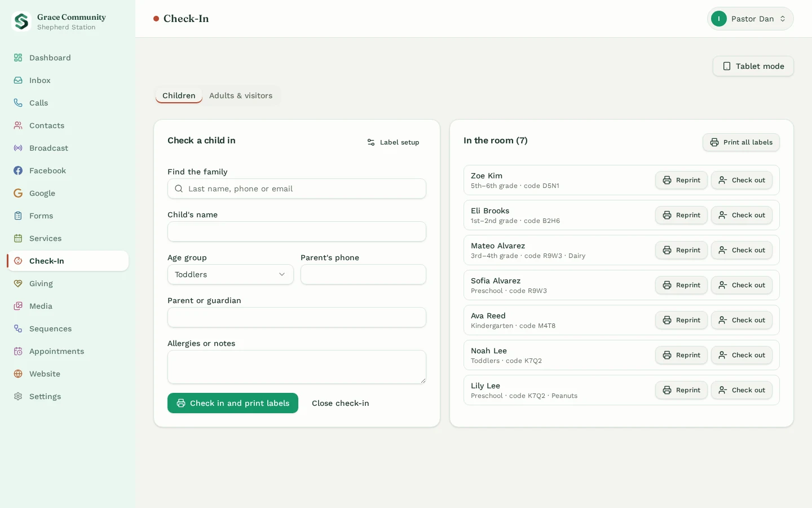This screenshot has height=508, width=812.
Task: Select the In the room (7) heading
Action: tap(496, 141)
